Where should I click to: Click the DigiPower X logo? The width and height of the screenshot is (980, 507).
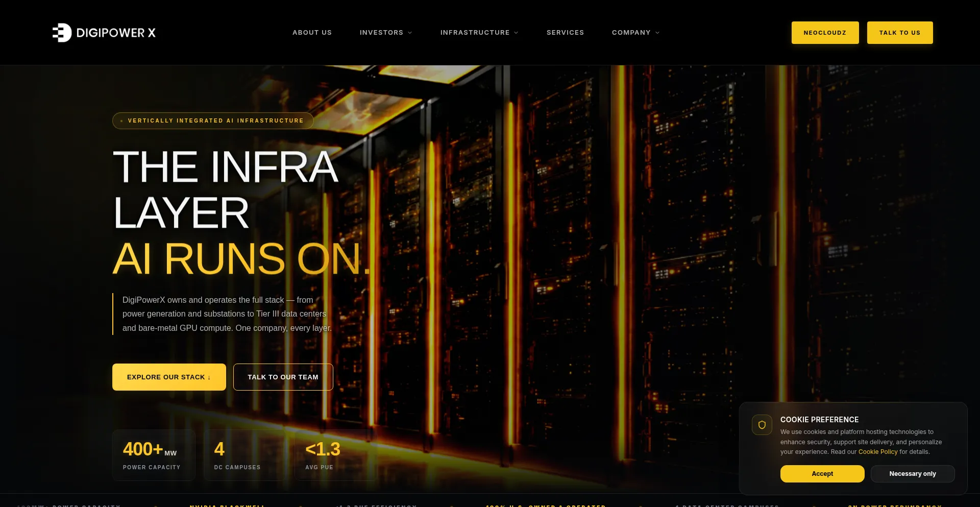click(104, 33)
